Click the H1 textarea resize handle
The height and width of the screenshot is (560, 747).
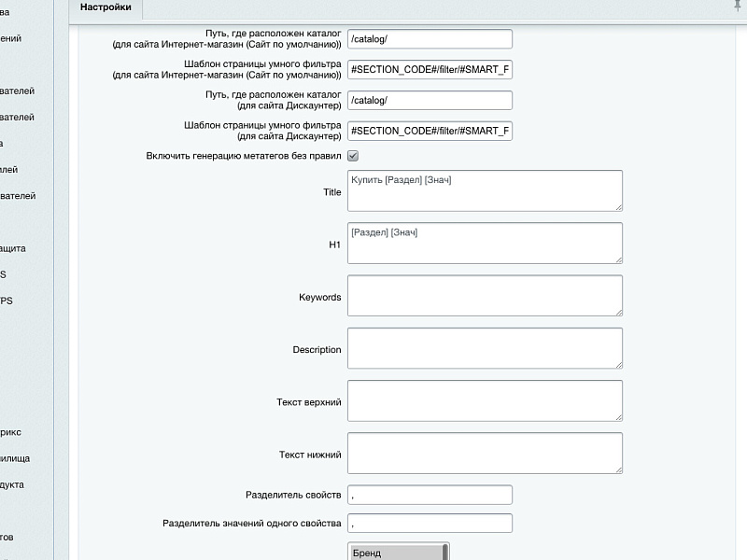(x=617, y=259)
